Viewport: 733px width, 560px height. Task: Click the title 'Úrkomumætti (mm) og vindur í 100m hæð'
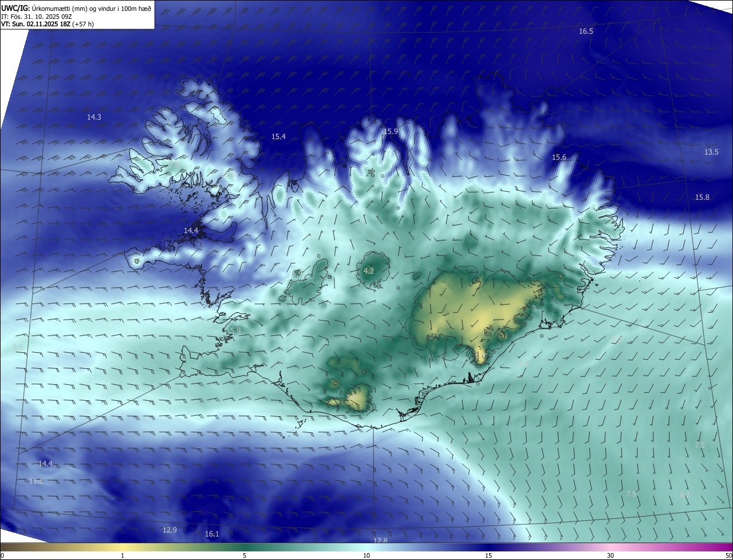pyautogui.click(x=91, y=9)
